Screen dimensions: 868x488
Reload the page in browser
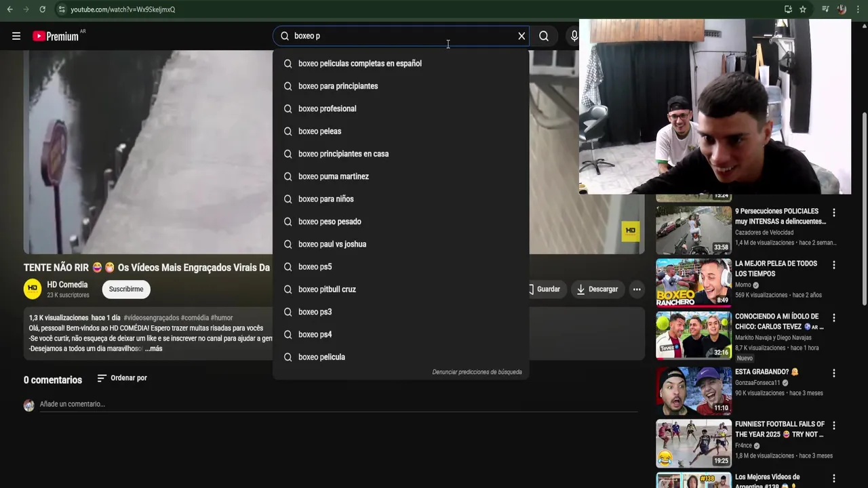42,9
